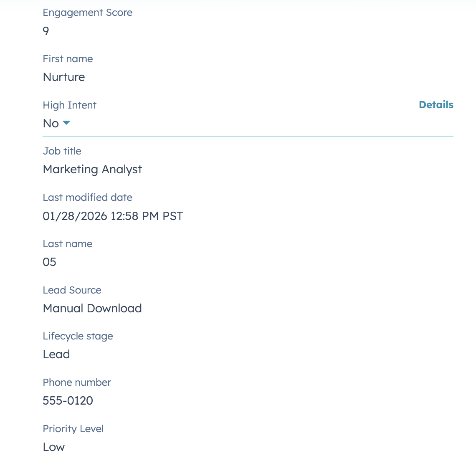Open the Details link for High Intent

click(436, 105)
